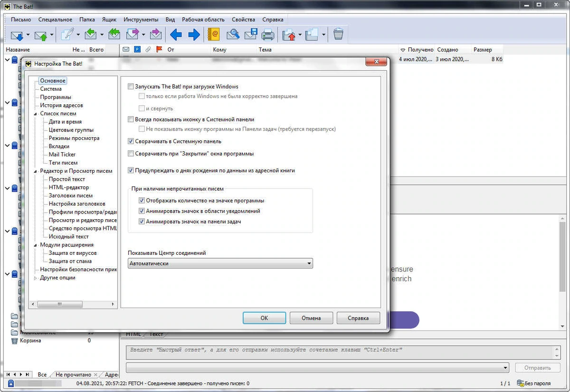
Task: Toggle Всегда показывать иконку в Системной панели
Action: 131,120
